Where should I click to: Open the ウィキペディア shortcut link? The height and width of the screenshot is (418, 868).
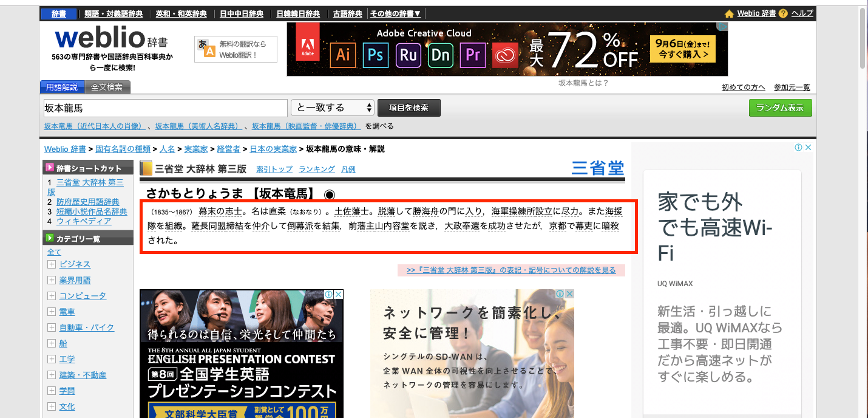82,221
